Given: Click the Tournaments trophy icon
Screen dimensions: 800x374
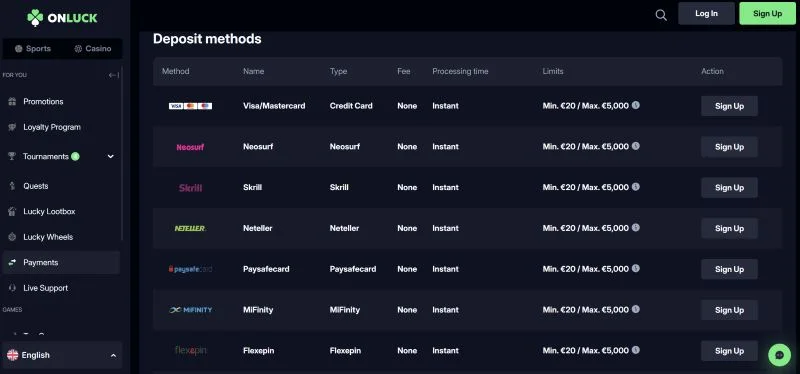Looking at the screenshot, I should click(12, 157).
